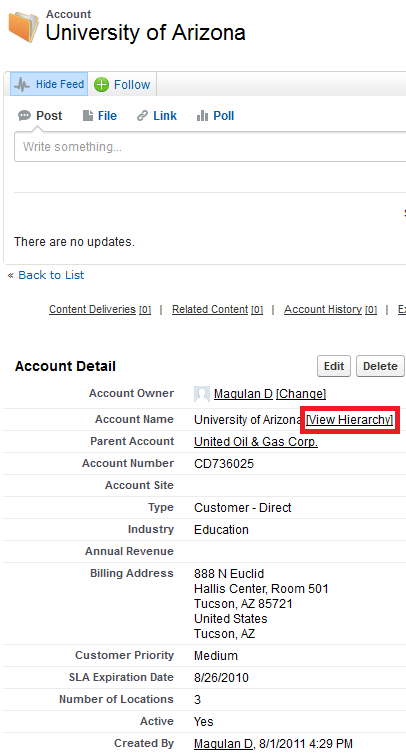Click the Post speech bubble icon
This screenshot has height=753, width=406.
tap(24, 115)
